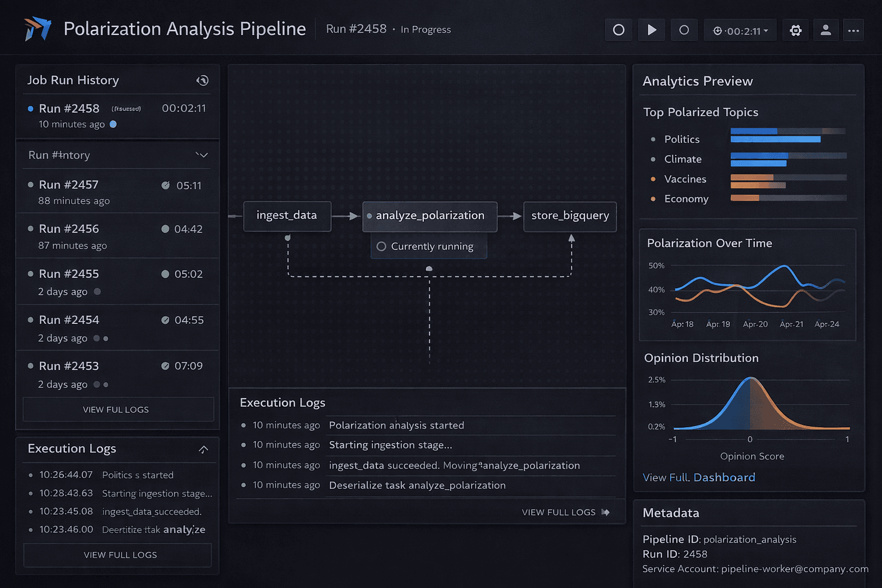Click VIEW FULL LOGS under Execution Logs

[117, 555]
